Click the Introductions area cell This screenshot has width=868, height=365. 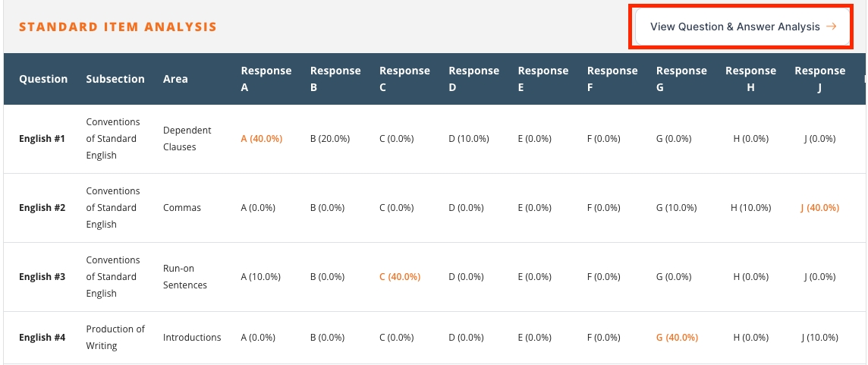pos(192,338)
